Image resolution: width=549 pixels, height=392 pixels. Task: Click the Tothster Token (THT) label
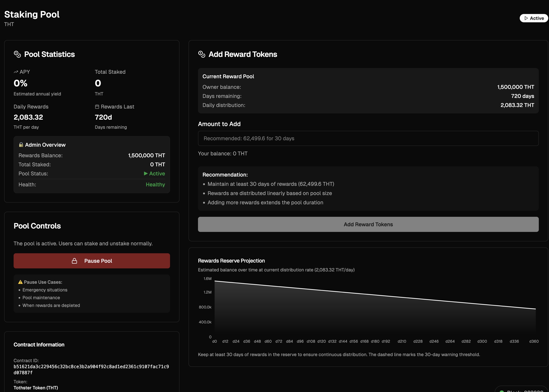36,388
